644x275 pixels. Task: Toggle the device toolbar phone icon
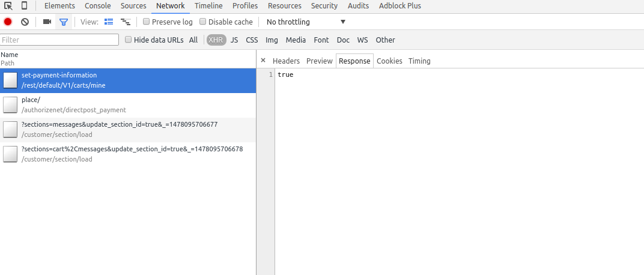[x=24, y=6]
